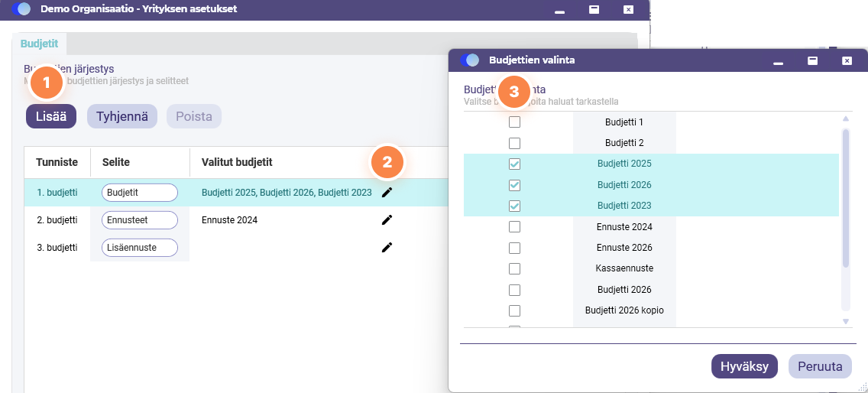
Task: Click the Valitut budjetit column header
Action: (x=237, y=162)
